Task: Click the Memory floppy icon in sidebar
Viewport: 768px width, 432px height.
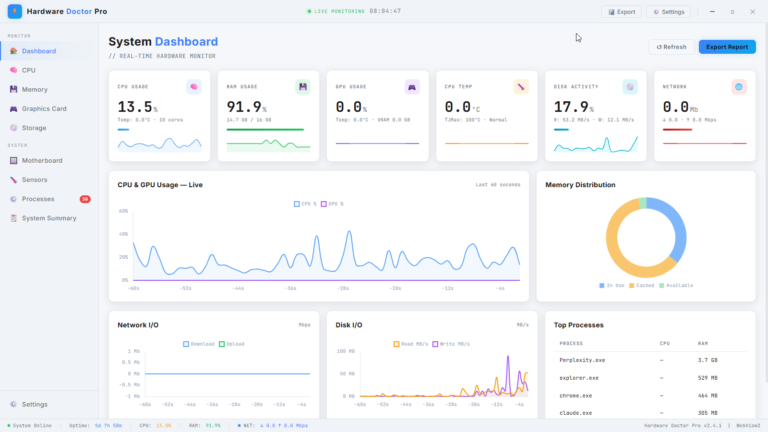Action: coord(13,89)
